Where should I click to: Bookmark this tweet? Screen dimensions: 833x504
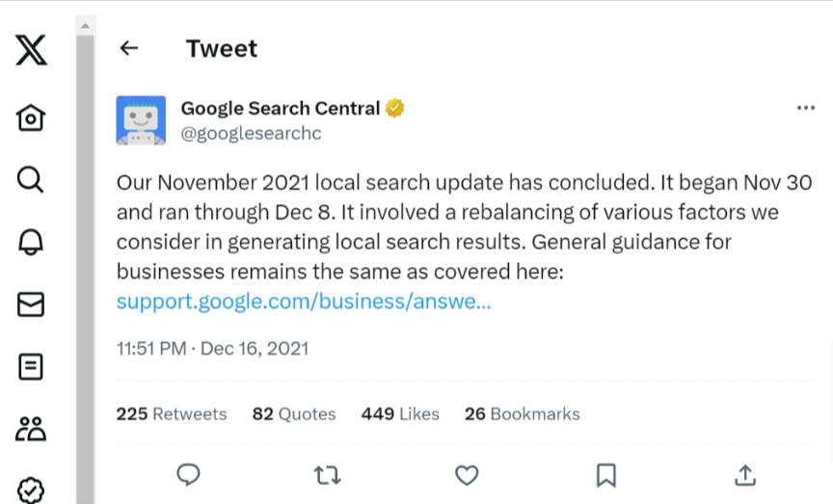[605, 474]
